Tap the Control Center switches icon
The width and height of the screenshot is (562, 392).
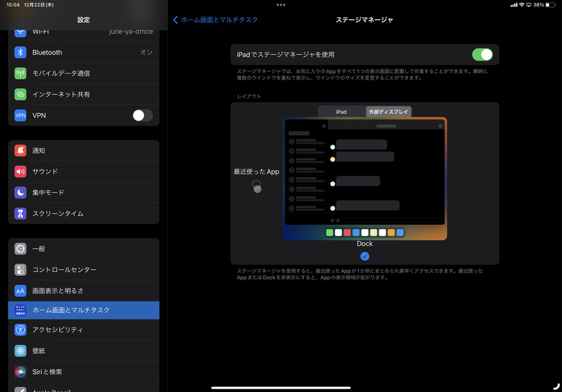[20, 269]
